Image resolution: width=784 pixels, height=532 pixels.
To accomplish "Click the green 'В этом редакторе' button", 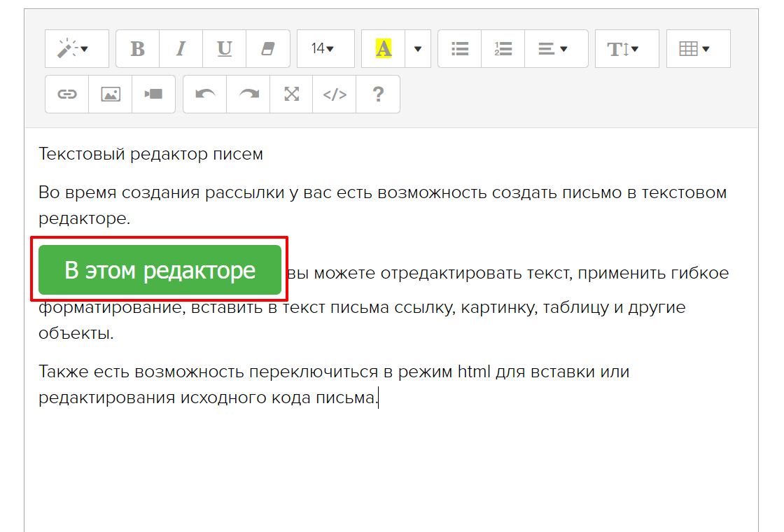I will click(160, 270).
